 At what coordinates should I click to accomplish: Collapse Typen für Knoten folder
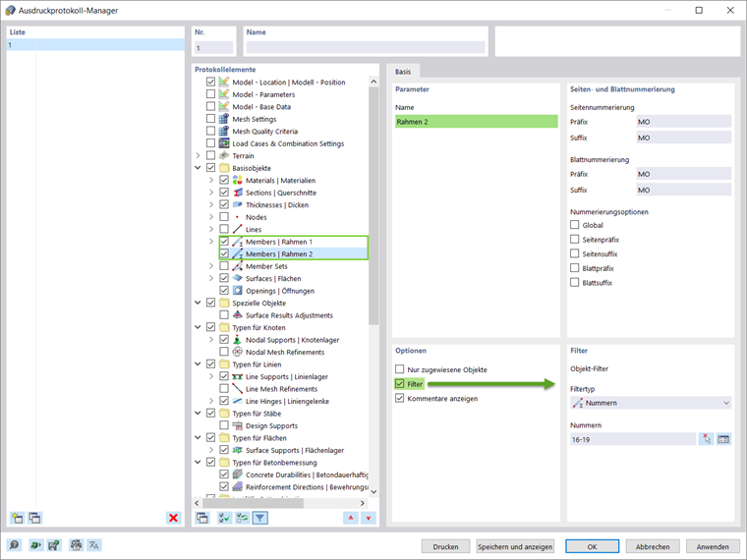[199, 327]
